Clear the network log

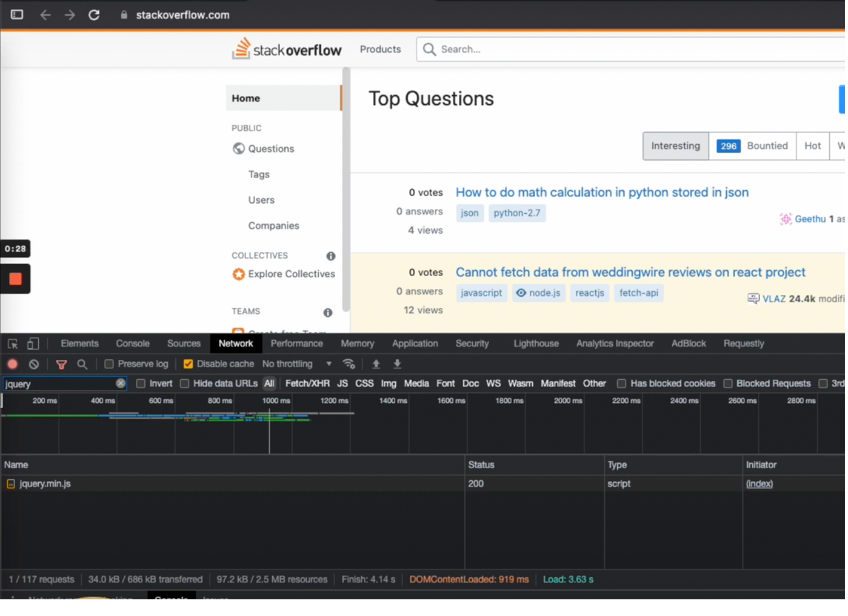(x=34, y=365)
